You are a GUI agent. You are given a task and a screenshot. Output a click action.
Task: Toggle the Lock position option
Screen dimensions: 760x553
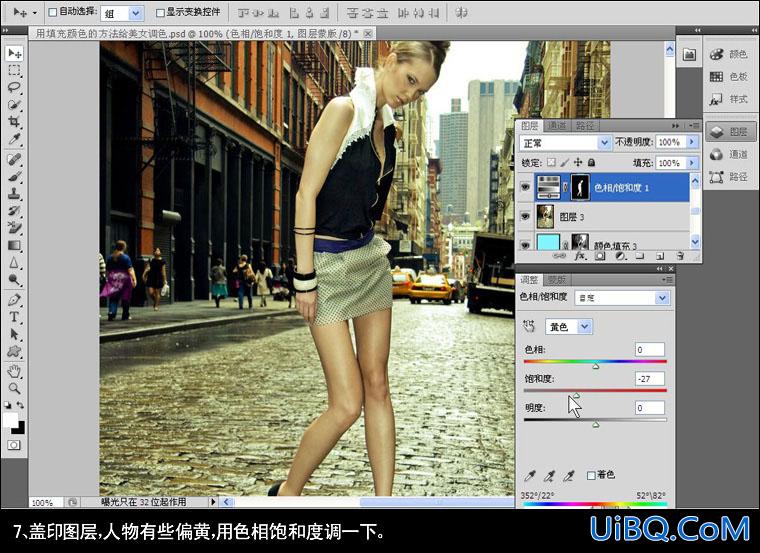pos(578,162)
